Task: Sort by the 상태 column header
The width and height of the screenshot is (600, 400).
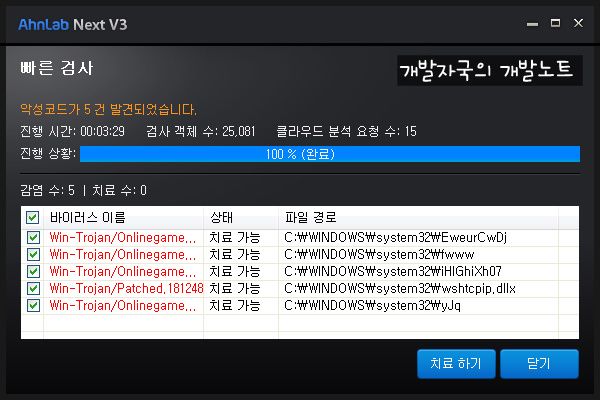Action: pos(241,218)
